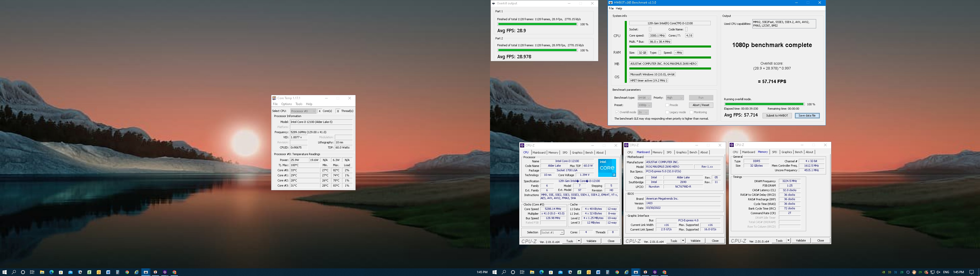Switch to HWBOT x265 on right taskbar
Image resolution: width=980 pixels, height=276 pixels.
[636, 272]
